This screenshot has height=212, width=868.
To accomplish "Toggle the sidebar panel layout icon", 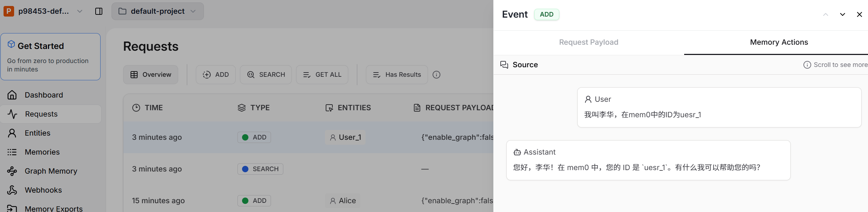I will (99, 11).
